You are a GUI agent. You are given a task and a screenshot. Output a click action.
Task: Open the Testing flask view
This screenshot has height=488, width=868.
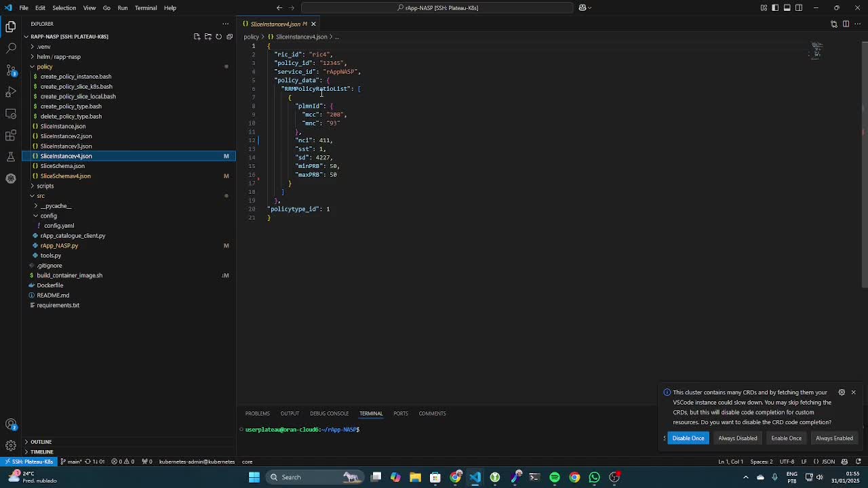pos(11,157)
